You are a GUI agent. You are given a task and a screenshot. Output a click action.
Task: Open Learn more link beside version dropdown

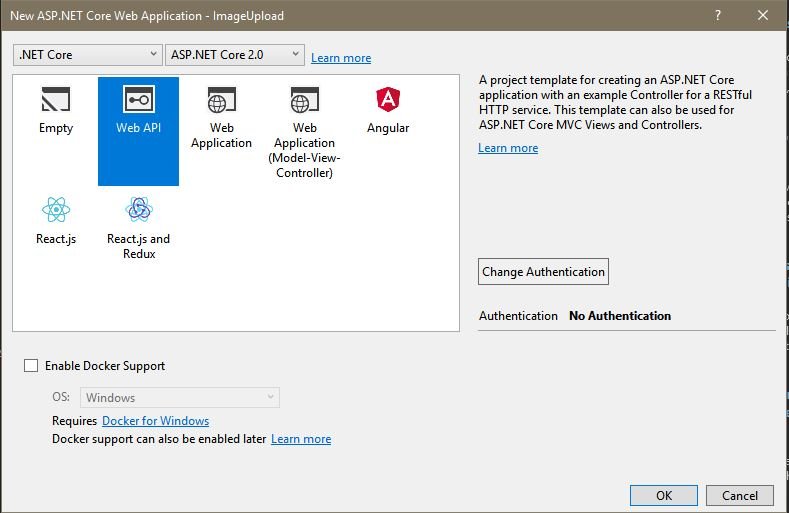(x=341, y=58)
